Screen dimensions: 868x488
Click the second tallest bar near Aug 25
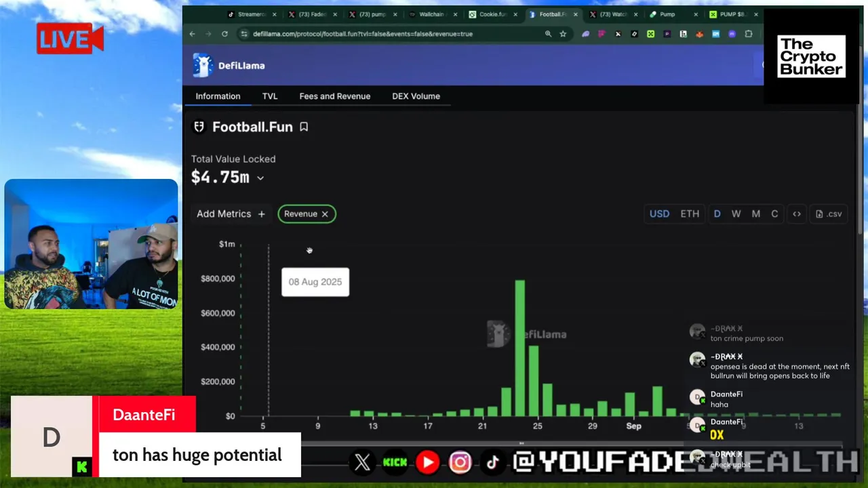pyautogui.click(x=534, y=381)
